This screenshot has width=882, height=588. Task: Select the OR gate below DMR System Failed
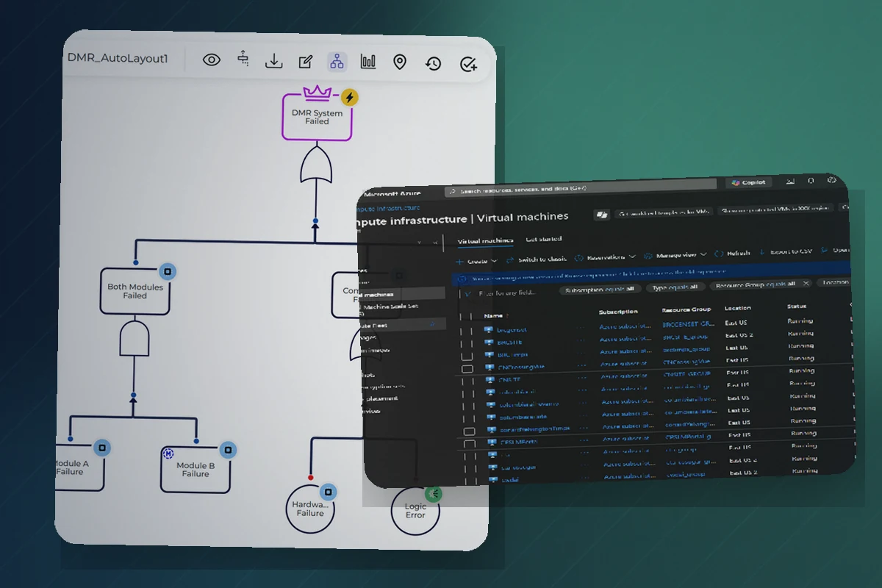[x=317, y=165]
